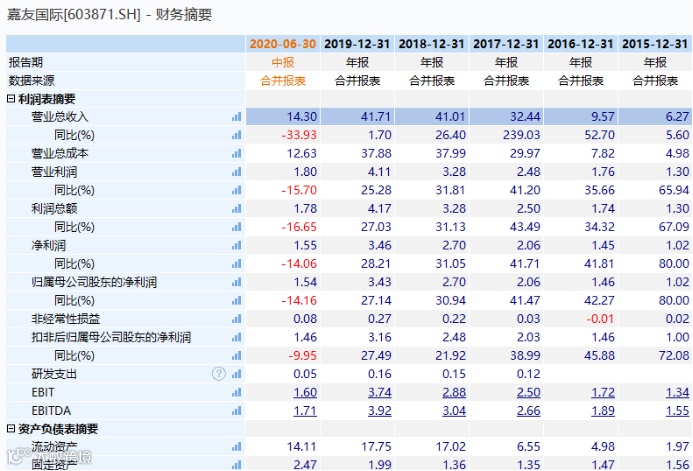This screenshot has width=693, height=471.
Task: Click the red -16.65 cell
Action: click(283, 227)
